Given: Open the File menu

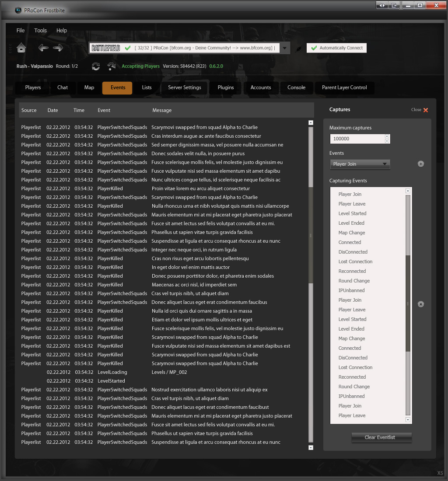Looking at the screenshot, I should 21,30.
